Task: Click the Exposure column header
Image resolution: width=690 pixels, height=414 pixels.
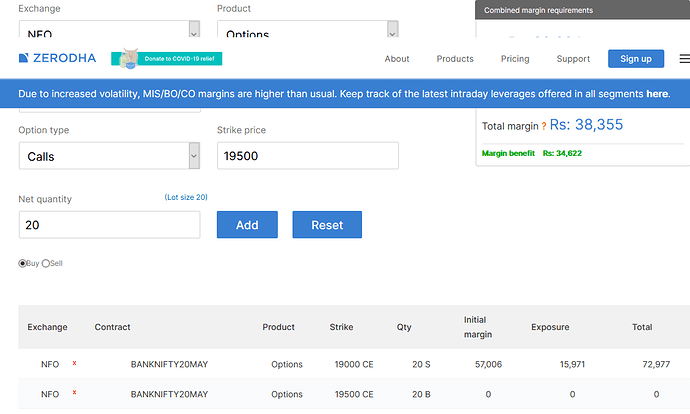Action: tap(550, 327)
